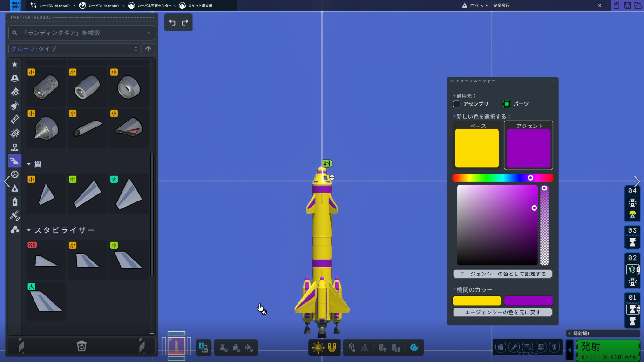This screenshot has width=644, height=362.
Task: Click the orientation cube thumbnail
Action: 176,347
